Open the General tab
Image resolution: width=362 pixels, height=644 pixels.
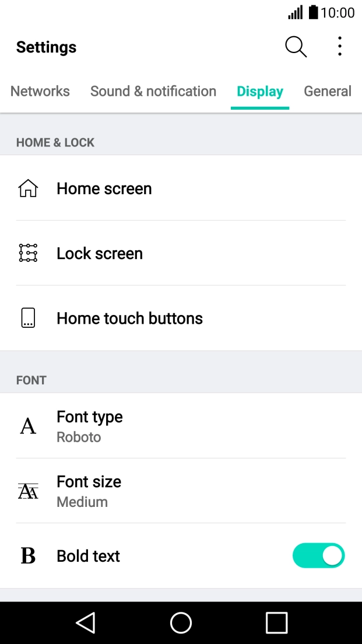coord(328,91)
